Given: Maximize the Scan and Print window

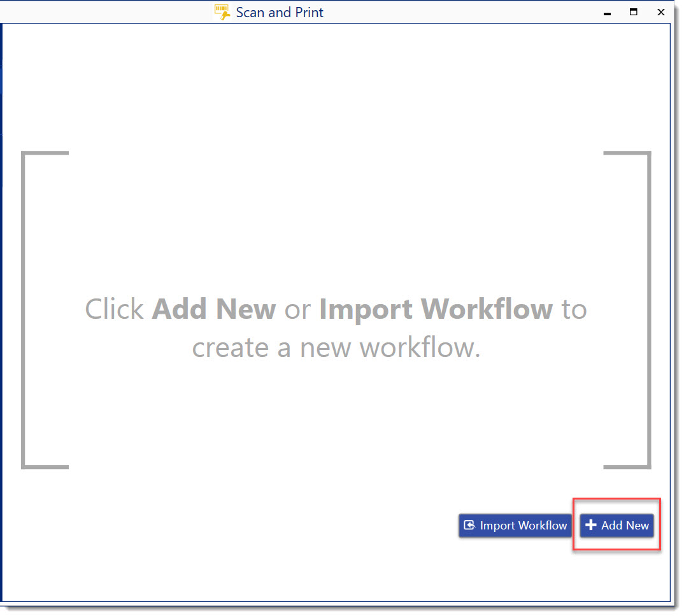Looking at the screenshot, I should pyautogui.click(x=633, y=12).
